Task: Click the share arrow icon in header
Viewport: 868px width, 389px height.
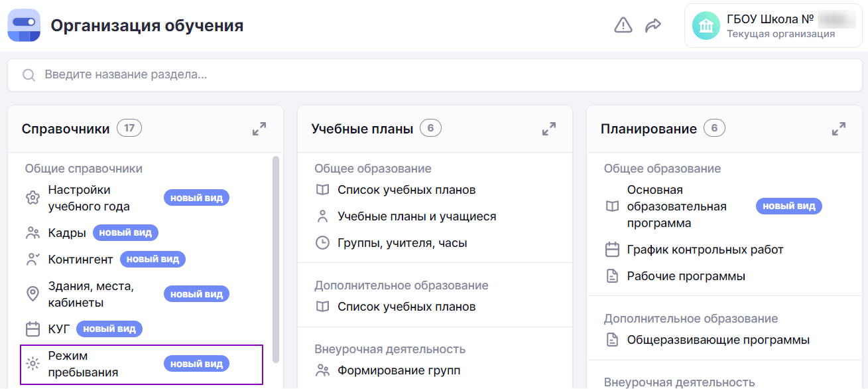Action: tap(653, 26)
